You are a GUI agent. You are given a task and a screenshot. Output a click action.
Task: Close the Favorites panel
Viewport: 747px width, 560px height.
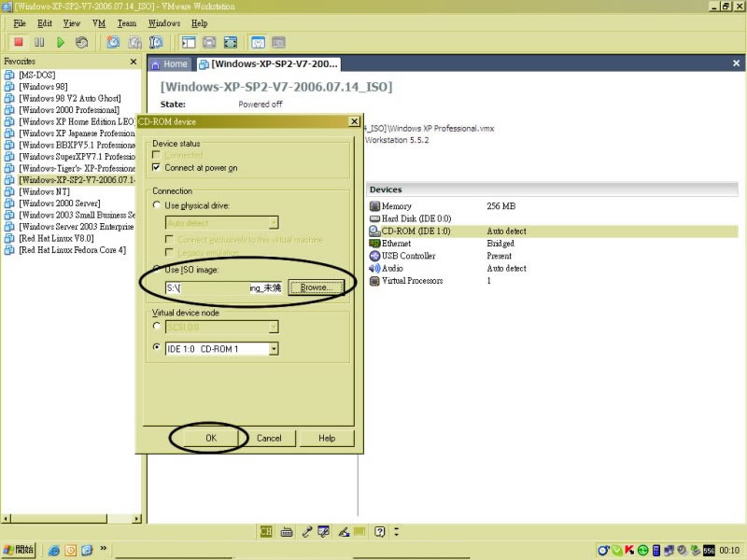134,62
